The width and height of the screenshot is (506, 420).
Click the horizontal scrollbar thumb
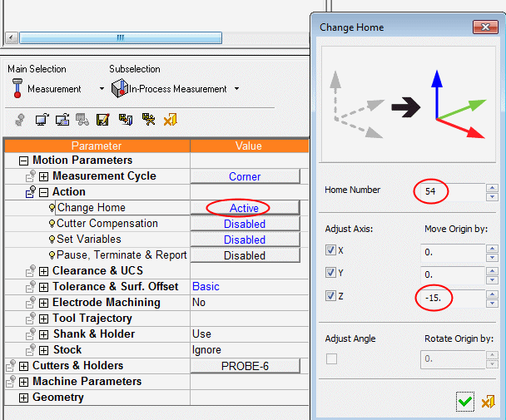coord(120,37)
